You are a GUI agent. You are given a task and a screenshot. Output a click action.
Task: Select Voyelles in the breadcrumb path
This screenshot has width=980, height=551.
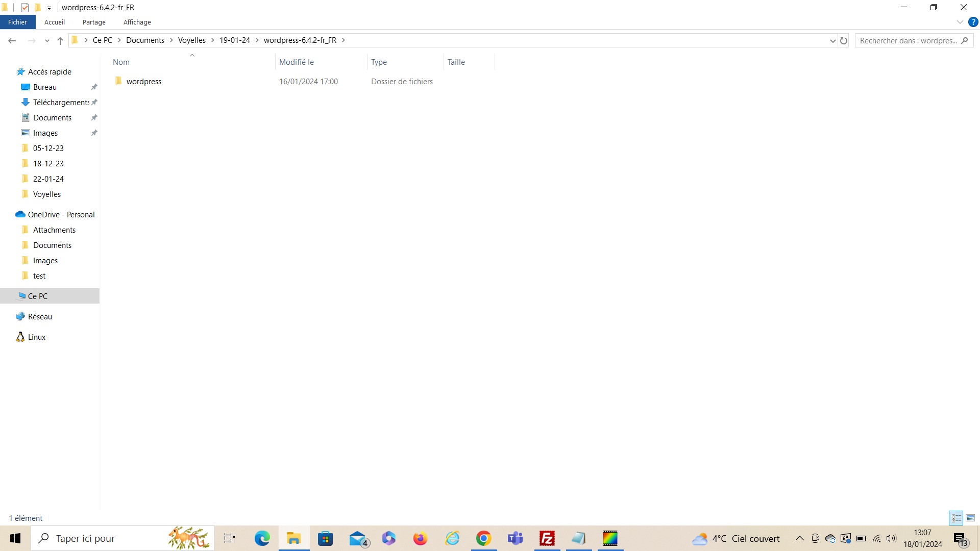pyautogui.click(x=192, y=40)
